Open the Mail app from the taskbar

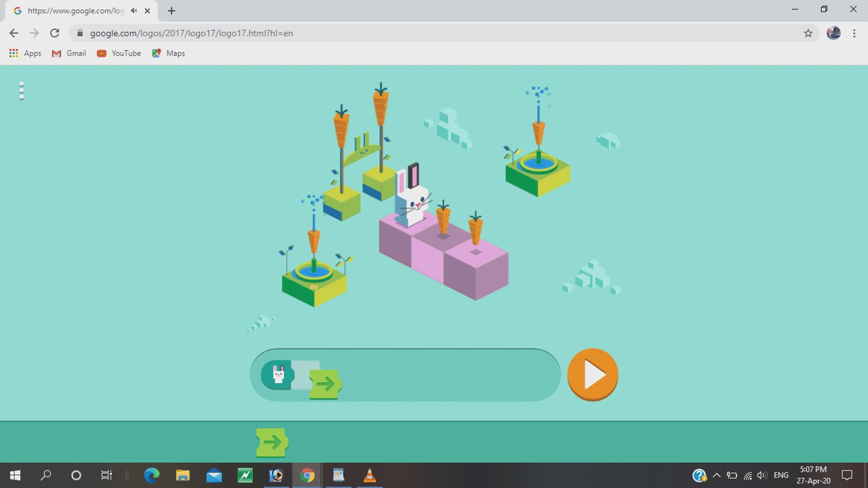(214, 475)
